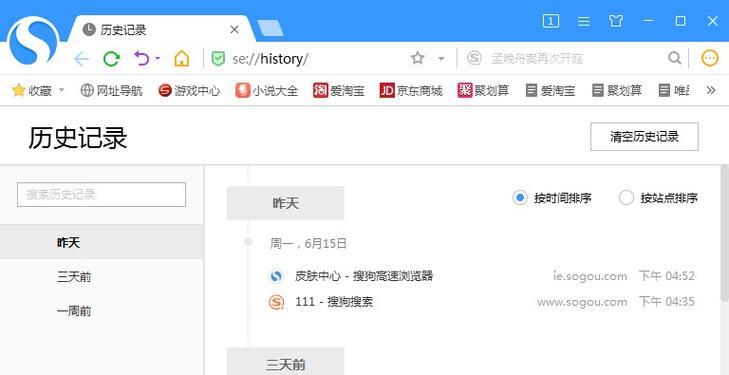Click 清空历史记录 button
Image resolution: width=729 pixels, height=375 pixels.
644,137
